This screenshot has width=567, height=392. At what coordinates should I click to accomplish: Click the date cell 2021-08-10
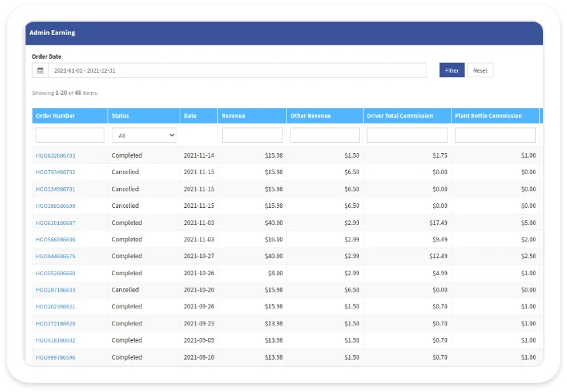(x=199, y=357)
